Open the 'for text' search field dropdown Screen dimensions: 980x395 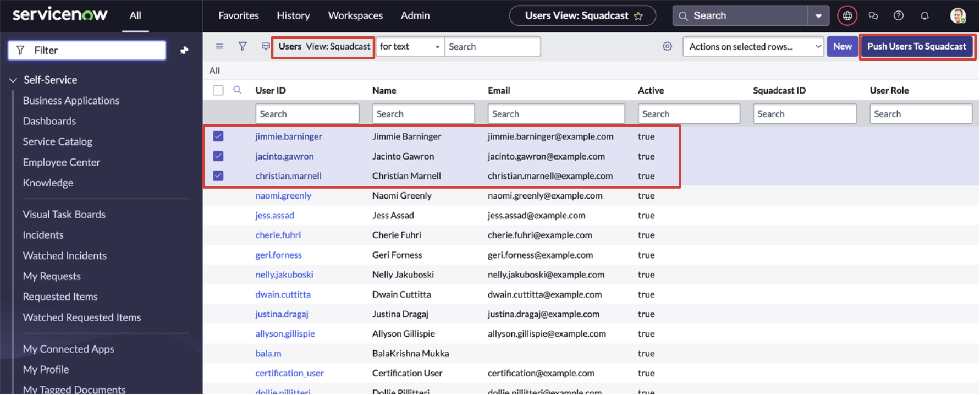click(410, 47)
